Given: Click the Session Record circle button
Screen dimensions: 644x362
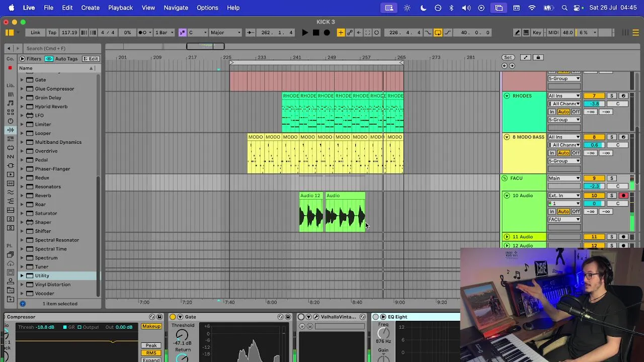Looking at the screenshot, I should (x=376, y=33).
